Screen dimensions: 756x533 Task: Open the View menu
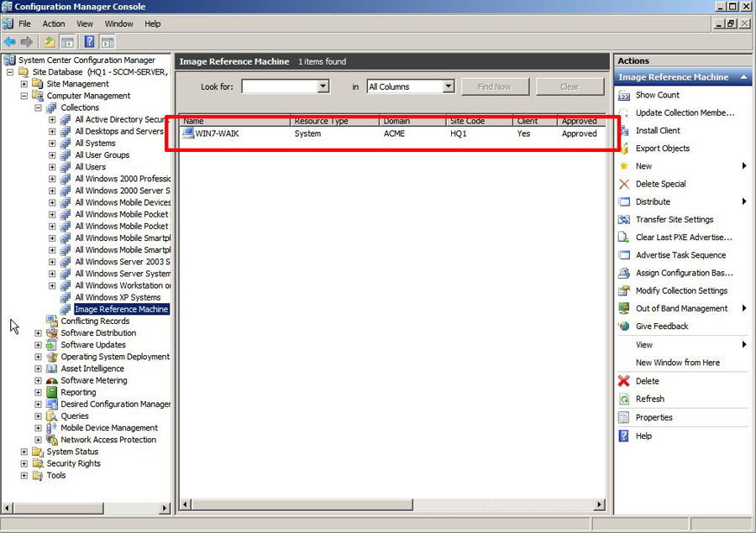pyautogui.click(x=85, y=24)
